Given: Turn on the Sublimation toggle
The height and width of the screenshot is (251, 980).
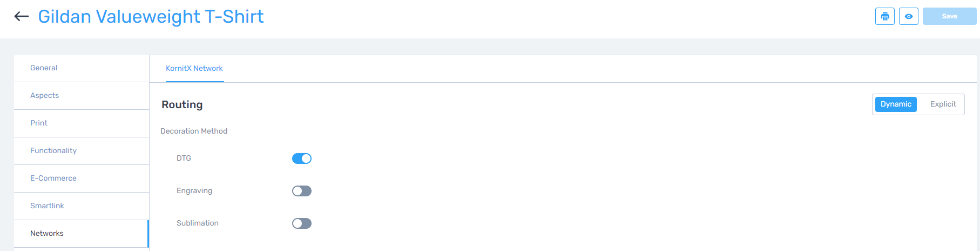Looking at the screenshot, I should tap(302, 223).
